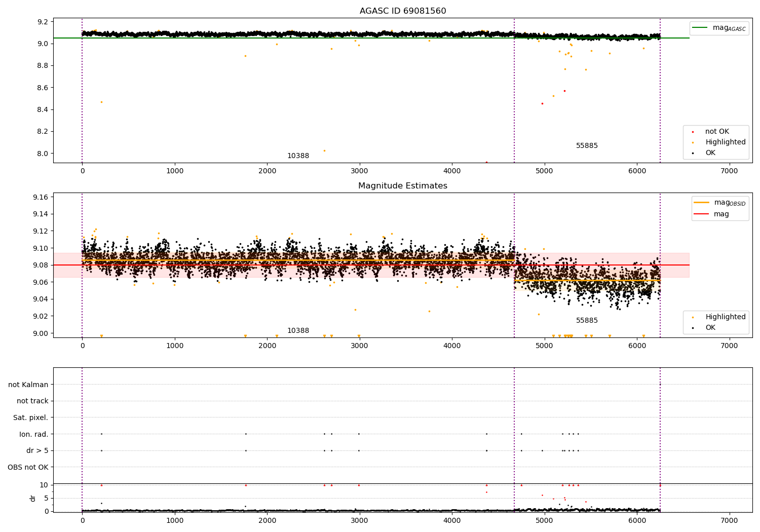
Task: Select the orange mag OBSID legend line swatch
Action: [702, 203]
